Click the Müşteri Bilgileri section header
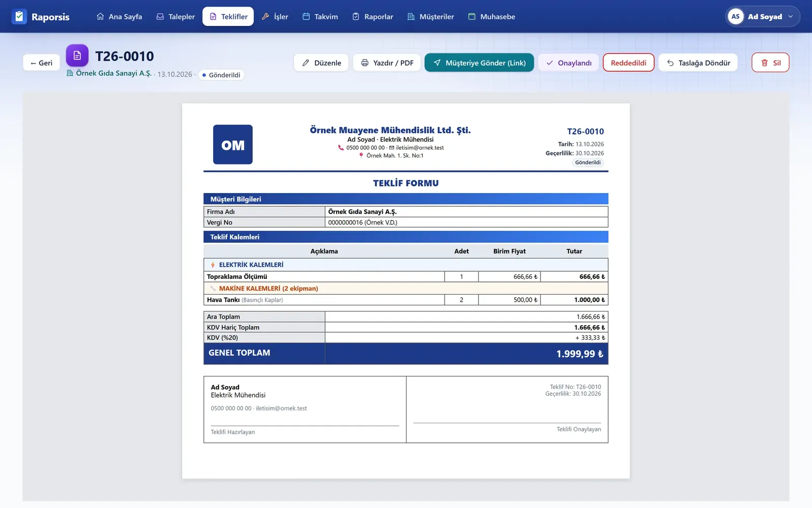This screenshot has width=812, height=508. [x=406, y=199]
